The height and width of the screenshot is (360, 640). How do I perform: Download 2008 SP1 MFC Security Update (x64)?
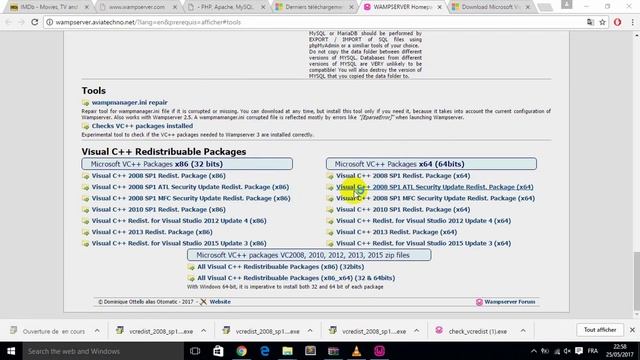point(436,198)
